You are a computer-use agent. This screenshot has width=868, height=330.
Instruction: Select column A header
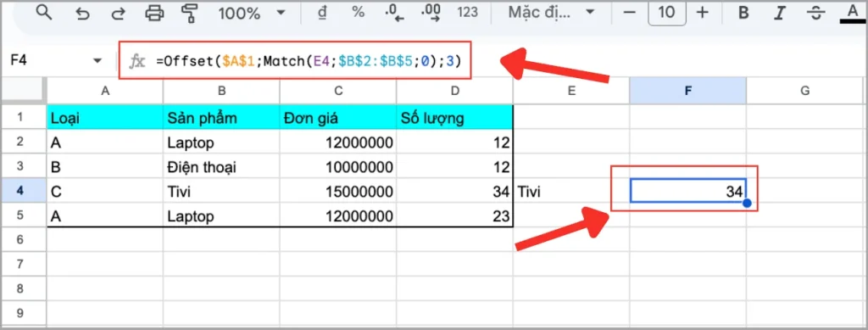click(104, 91)
